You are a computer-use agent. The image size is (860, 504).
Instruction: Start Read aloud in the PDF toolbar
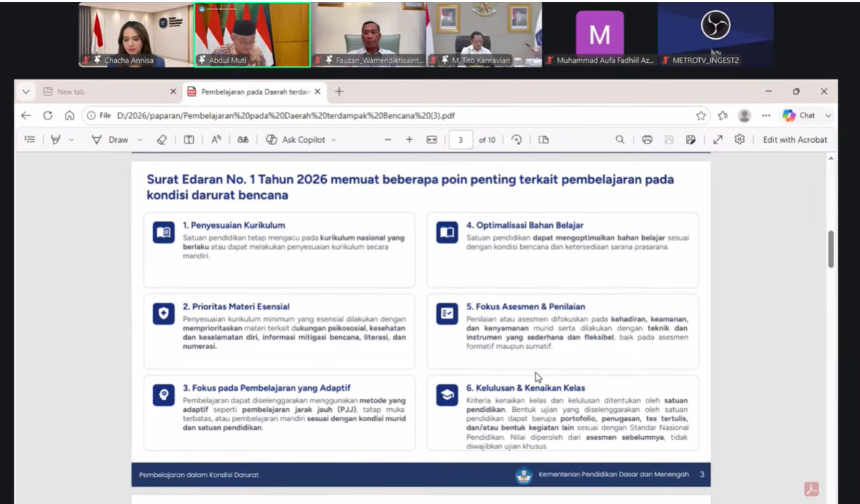pos(216,140)
